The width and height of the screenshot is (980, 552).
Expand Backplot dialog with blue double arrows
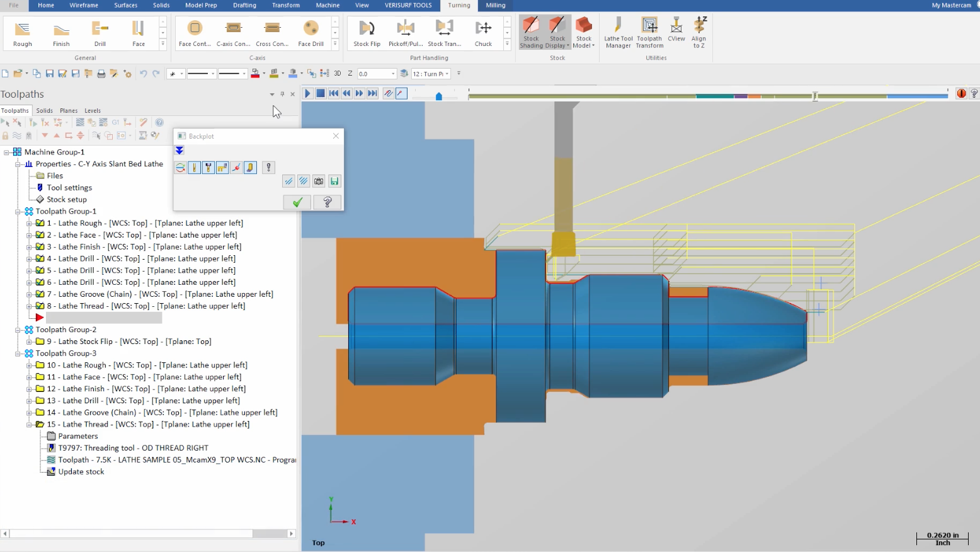tap(179, 151)
